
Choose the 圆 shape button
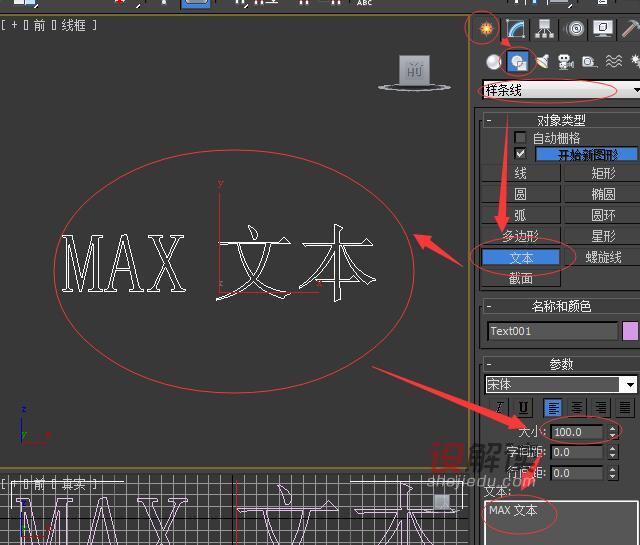521,194
